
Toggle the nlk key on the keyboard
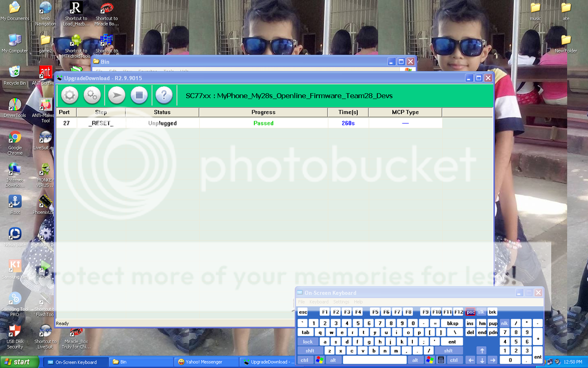point(504,323)
